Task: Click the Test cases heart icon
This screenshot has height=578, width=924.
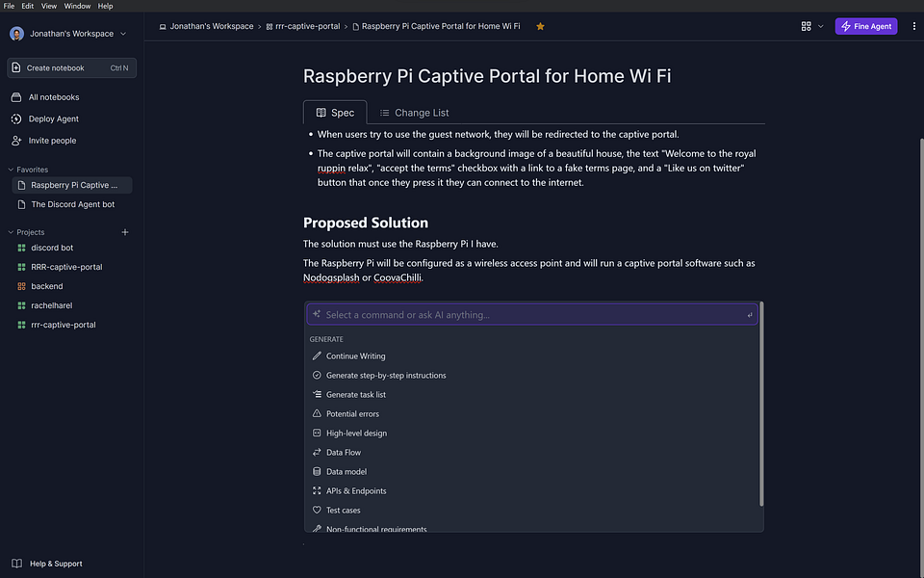Action: pos(317,511)
